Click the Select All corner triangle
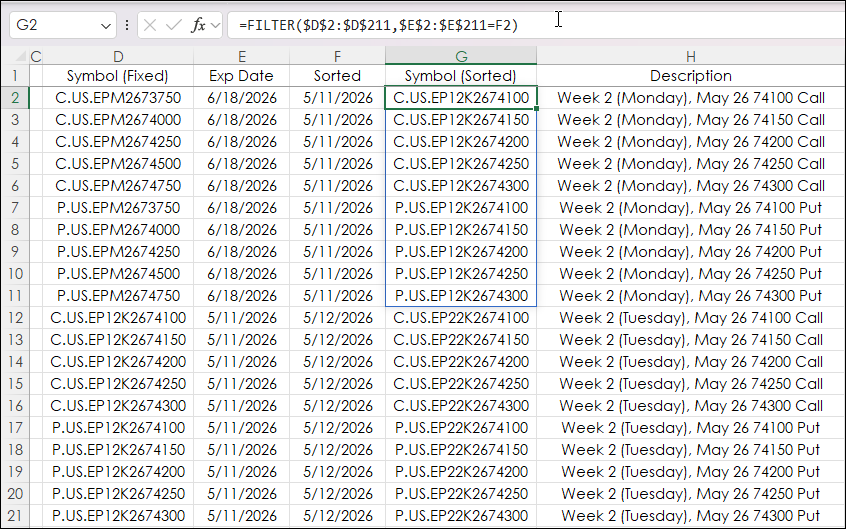This screenshot has height=529, width=846. (20, 56)
